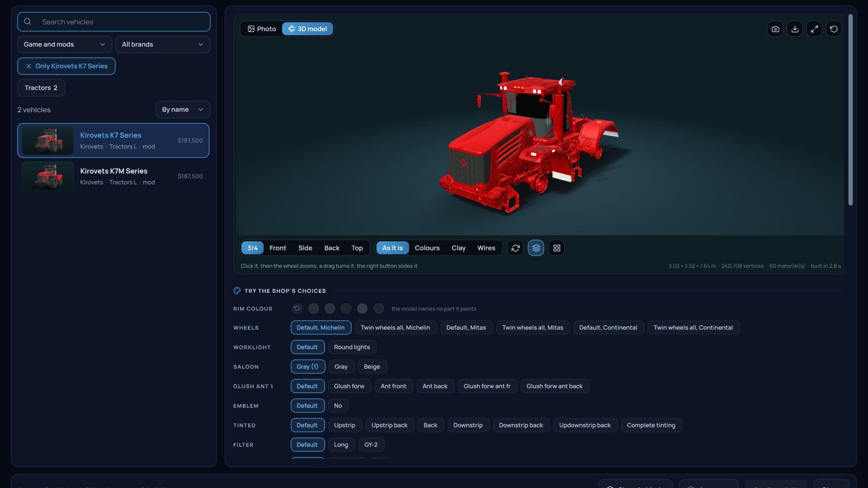Choose Twin wheels all, Mitas
The width and height of the screenshot is (868, 488).
pyautogui.click(x=533, y=328)
